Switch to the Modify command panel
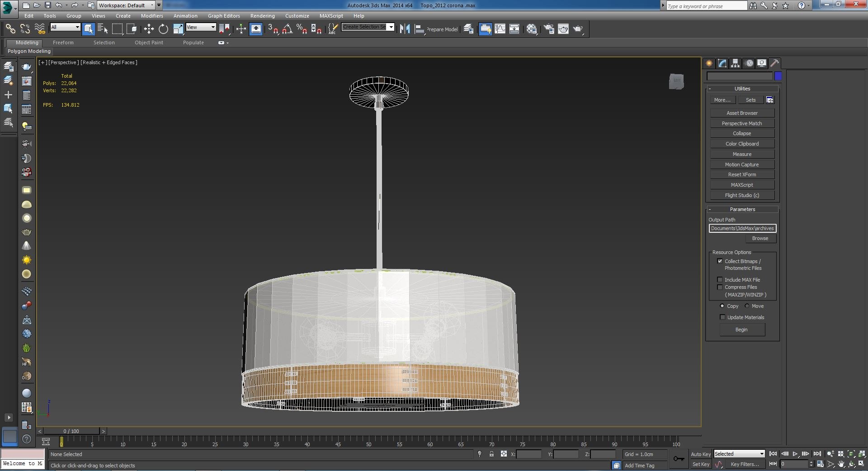 [722, 63]
